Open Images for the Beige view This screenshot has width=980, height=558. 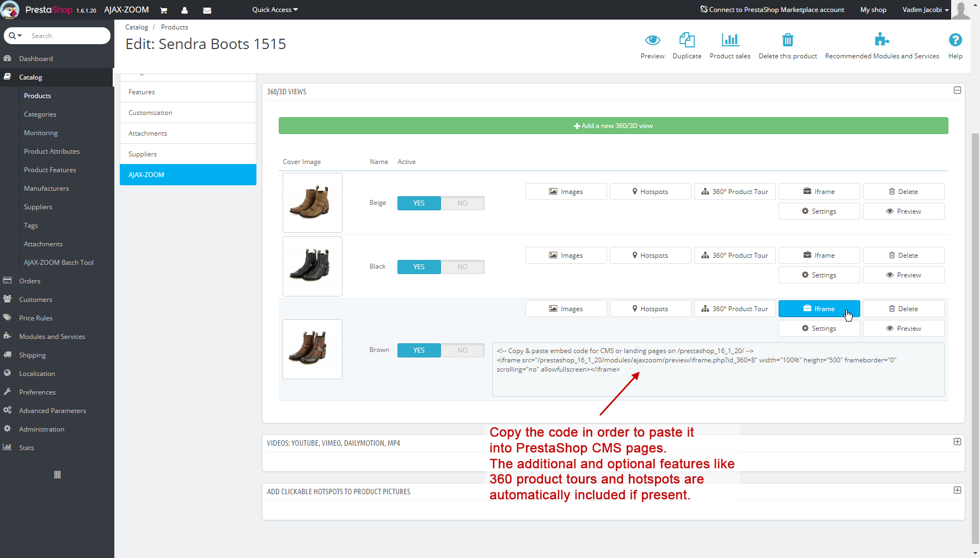point(566,192)
